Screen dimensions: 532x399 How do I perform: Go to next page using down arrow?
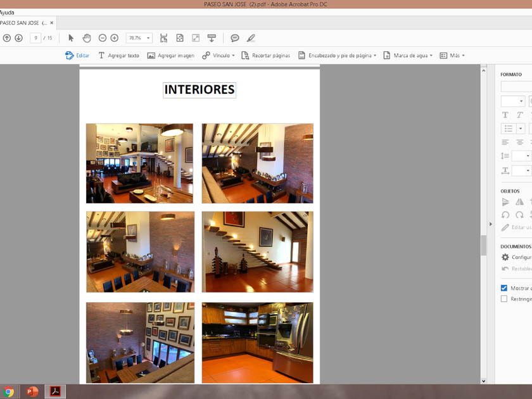(19, 38)
